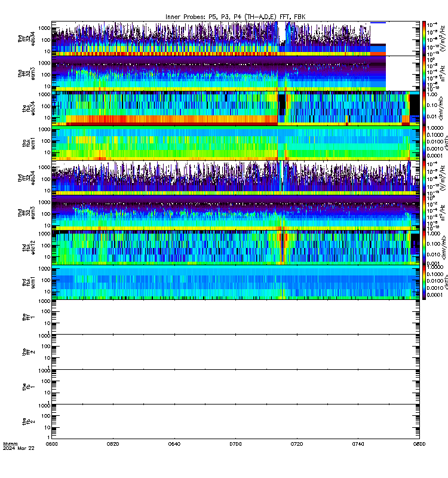Select the 0600 time axis label

click(51, 444)
